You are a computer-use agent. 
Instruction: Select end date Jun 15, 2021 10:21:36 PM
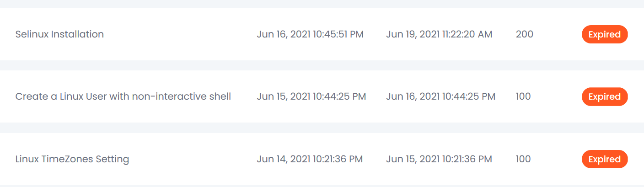coord(439,159)
